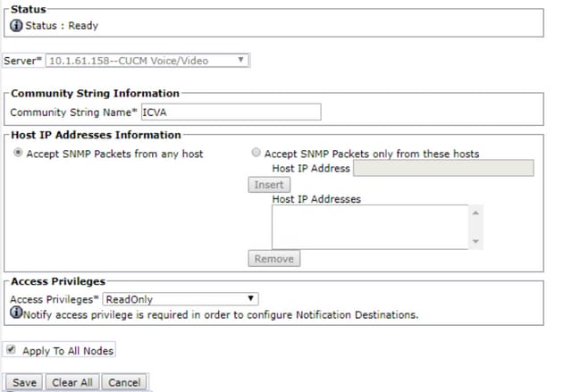Click the list box scroll up arrow
Viewport: 572px width, 392px height.
(475, 213)
